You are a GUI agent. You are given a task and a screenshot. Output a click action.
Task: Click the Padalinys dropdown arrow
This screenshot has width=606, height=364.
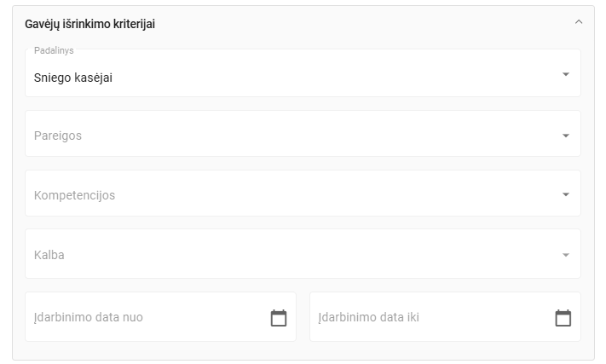point(565,74)
